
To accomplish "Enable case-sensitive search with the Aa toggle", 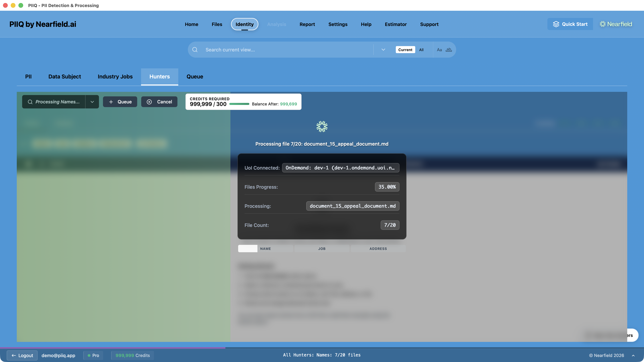I will tap(440, 50).
